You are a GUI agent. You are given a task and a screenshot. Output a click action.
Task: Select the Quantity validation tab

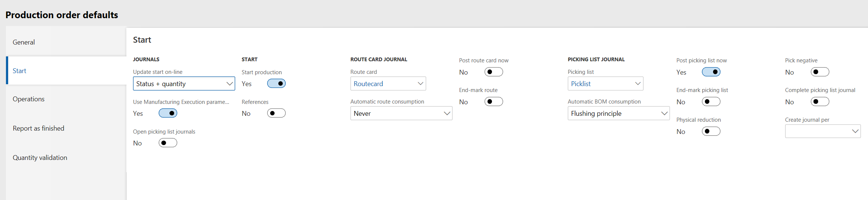pyautogui.click(x=40, y=158)
